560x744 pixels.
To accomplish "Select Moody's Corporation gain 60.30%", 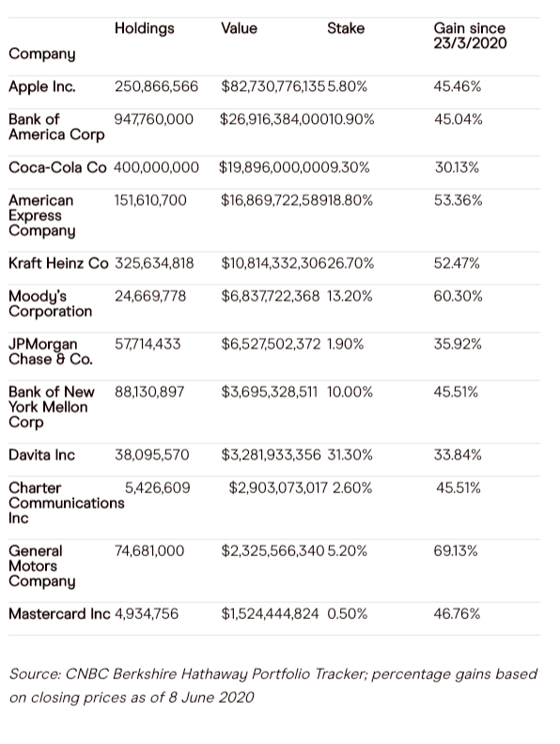I will [x=458, y=297].
